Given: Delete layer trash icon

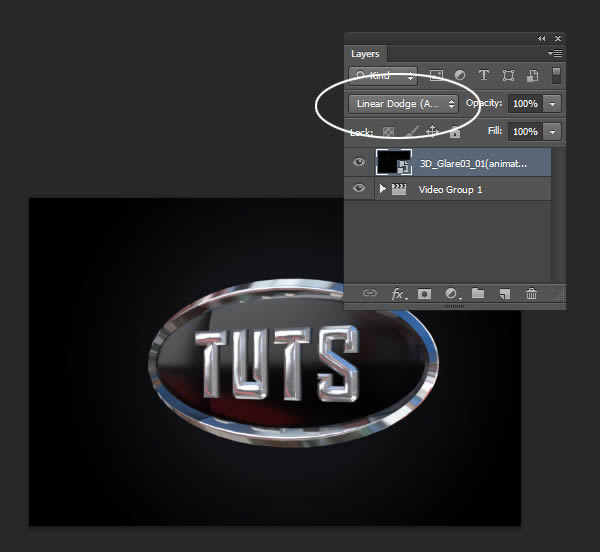Looking at the screenshot, I should click(x=531, y=293).
